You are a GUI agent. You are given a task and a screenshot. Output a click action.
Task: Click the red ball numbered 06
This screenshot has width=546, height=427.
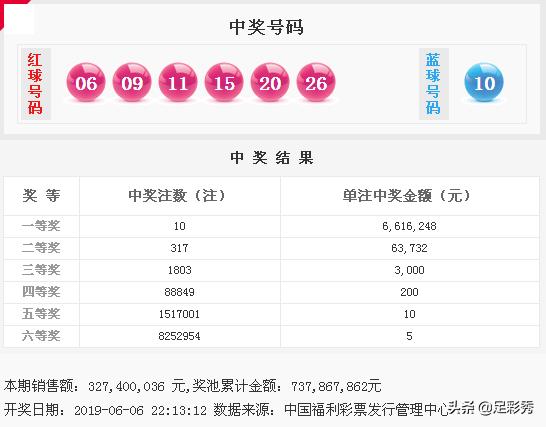pos(86,82)
